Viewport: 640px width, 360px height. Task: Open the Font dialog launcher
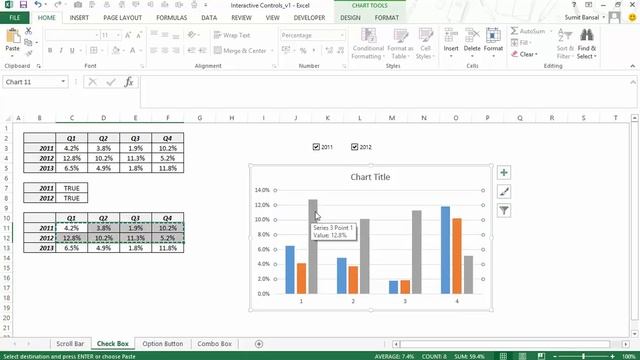(142, 66)
